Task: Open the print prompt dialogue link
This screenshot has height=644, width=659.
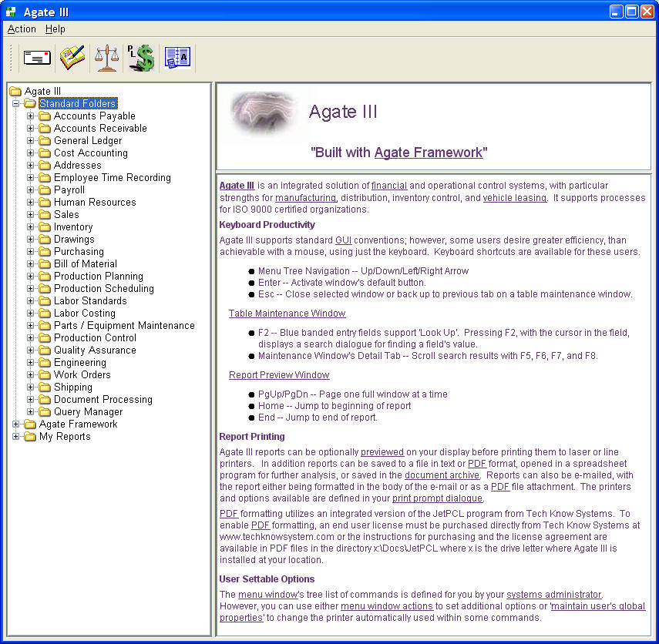Action: click(437, 498)
